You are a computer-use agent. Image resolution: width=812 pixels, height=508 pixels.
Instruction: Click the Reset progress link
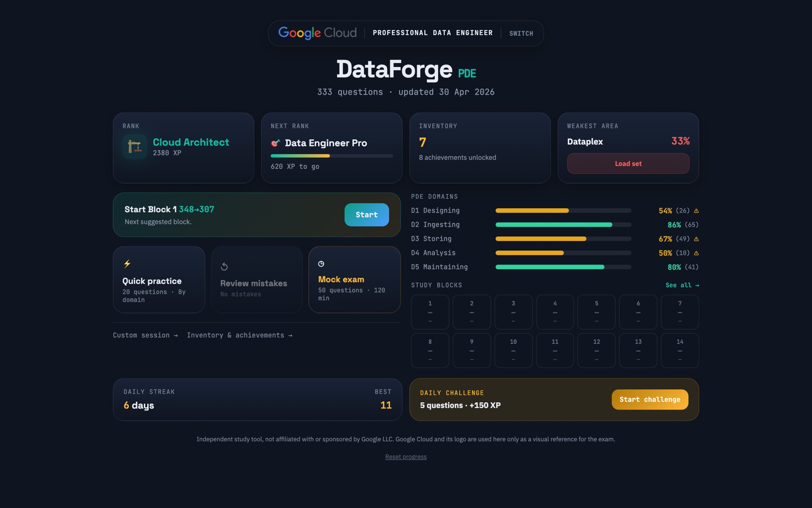click(406, 457)
